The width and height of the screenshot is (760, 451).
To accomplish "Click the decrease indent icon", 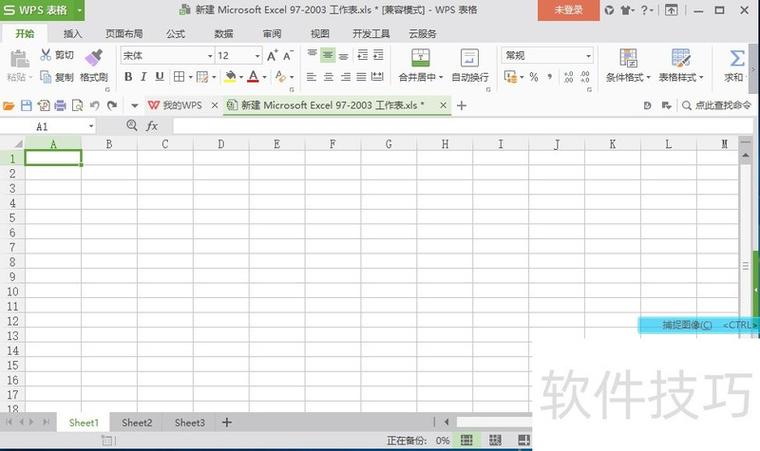I will pyautogui.click(x=362, y=55).
